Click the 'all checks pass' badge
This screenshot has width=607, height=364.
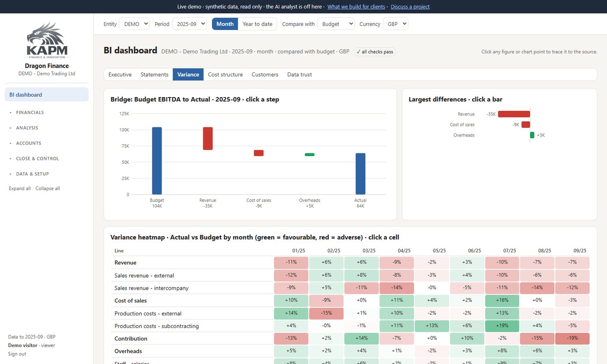click(x=375, y=52)
